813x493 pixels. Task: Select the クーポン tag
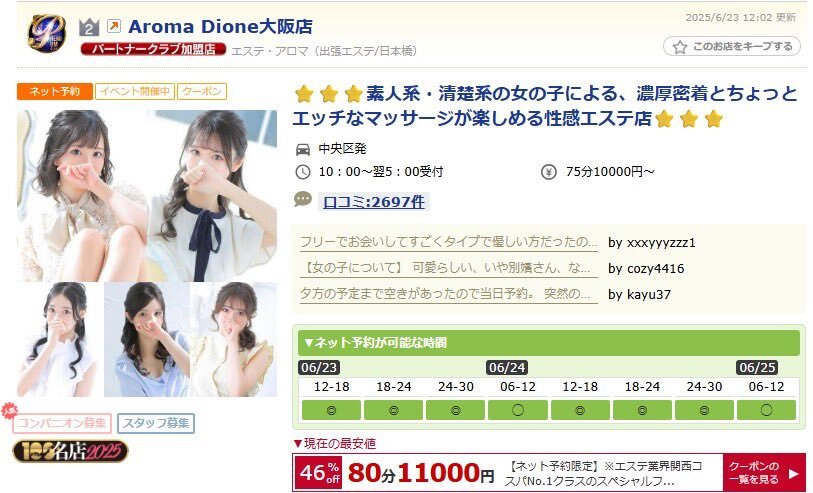pyautogui.click(x=202, y=91)
